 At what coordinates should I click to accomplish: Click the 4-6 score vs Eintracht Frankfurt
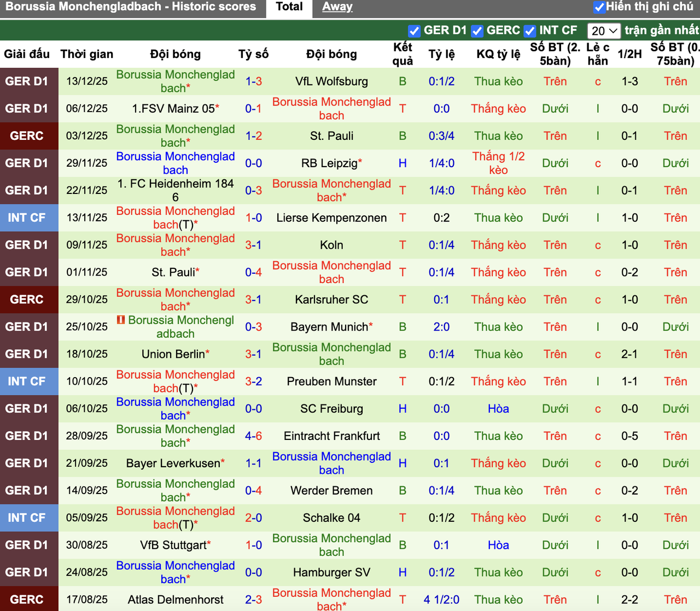tap(253, 437)
